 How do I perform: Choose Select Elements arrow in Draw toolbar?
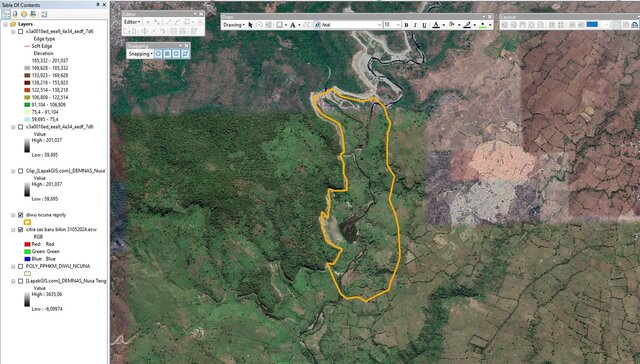point(250,25)
